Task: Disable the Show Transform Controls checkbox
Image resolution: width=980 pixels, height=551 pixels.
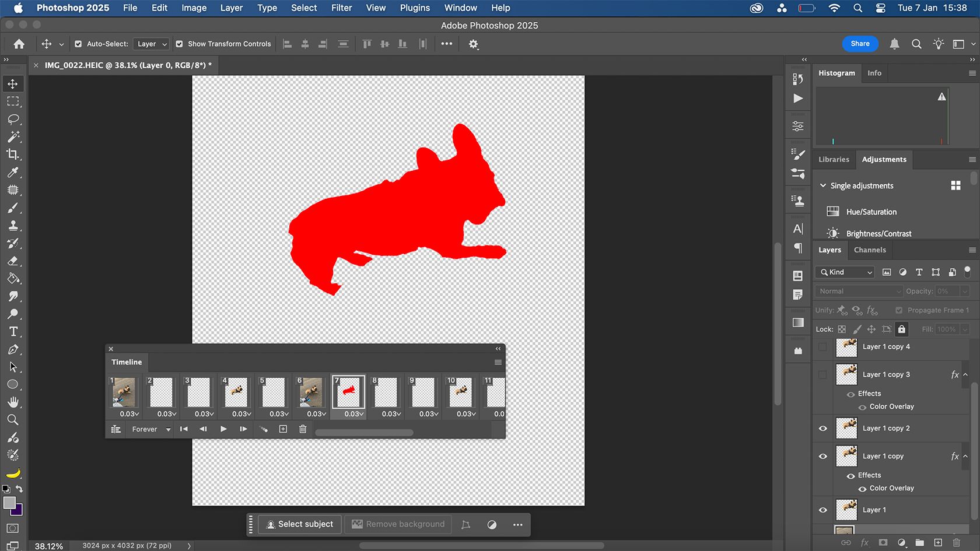Action: point(178,44)
